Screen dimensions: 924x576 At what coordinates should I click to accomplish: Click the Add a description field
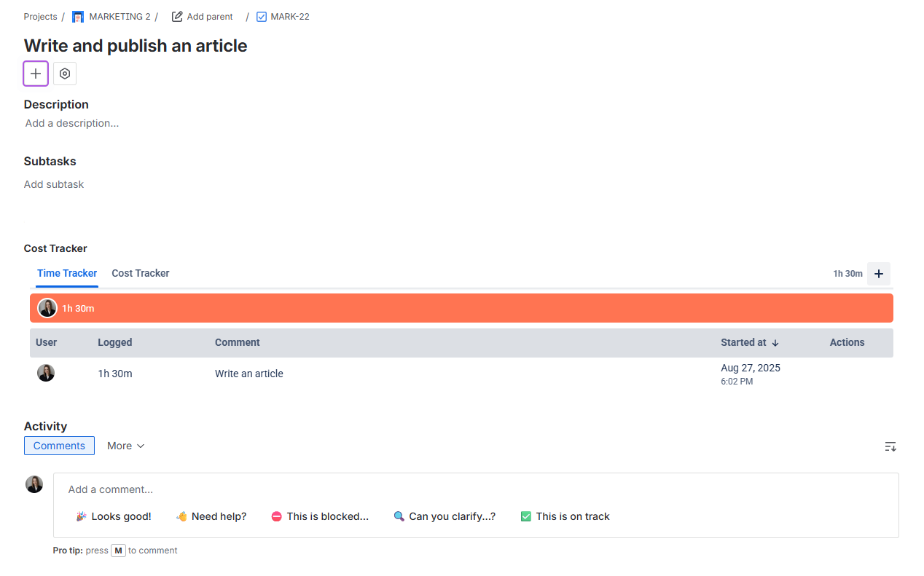click(x=72, y=123)
